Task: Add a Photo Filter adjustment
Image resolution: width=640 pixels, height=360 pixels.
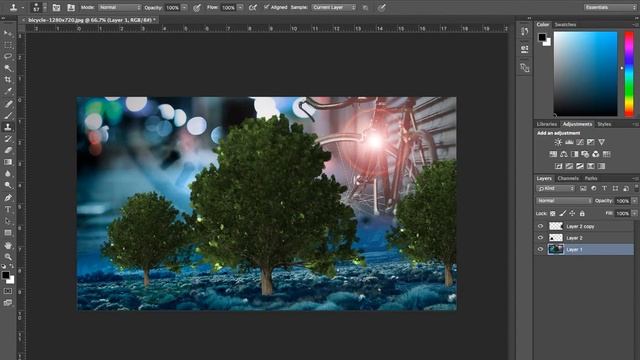Action: pos(585,154)
